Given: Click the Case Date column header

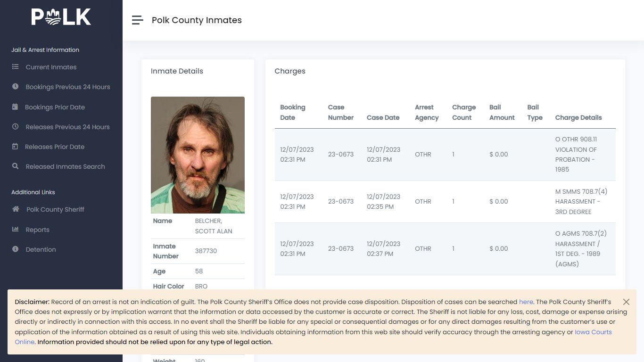Looking at the screenshot, I should pyautogui.click(x=383, y=117).
